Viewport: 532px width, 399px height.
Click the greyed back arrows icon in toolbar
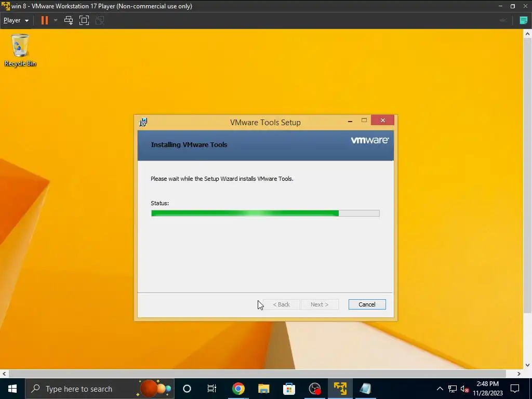(x=503, y=20)
